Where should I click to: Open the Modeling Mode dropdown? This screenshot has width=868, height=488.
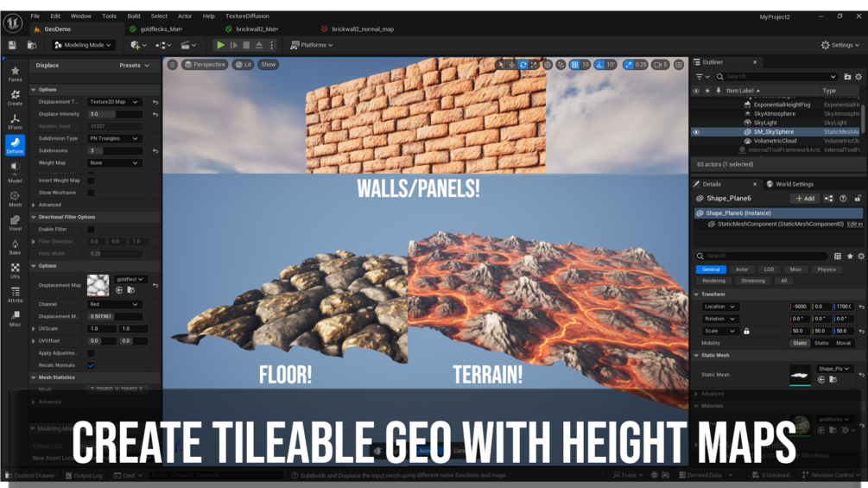tap(83, 45)
